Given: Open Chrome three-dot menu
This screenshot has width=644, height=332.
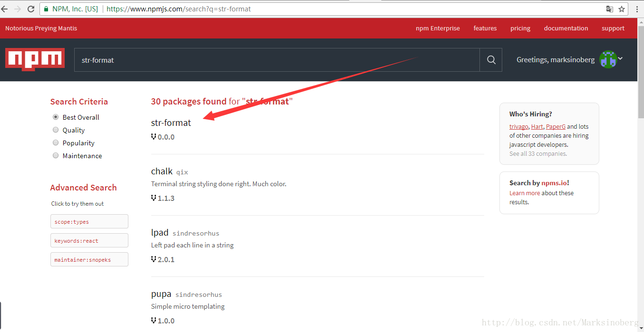Looking at the screenshot, I should (637, 9).
